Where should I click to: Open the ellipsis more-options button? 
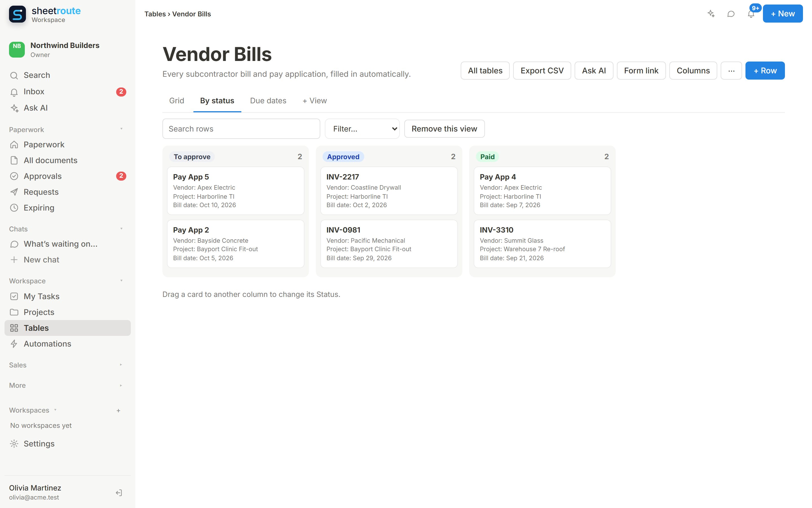[731, 71]
